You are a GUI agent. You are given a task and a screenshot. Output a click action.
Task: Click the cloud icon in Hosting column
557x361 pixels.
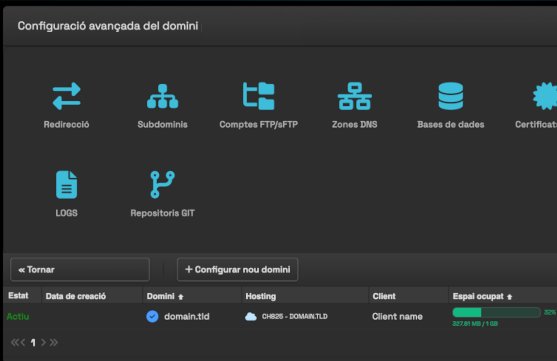tap(251, 316)
